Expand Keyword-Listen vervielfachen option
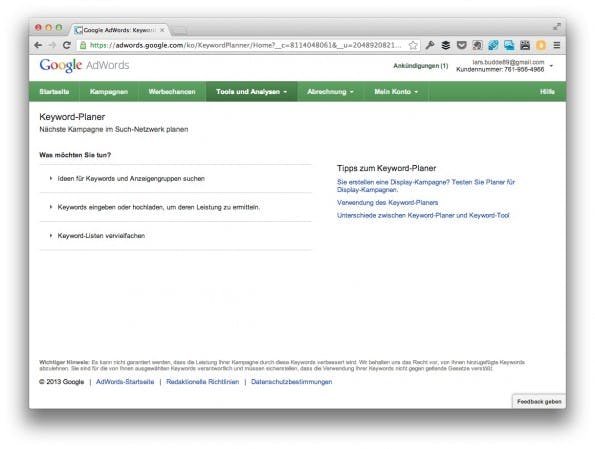The width and height of the screenshot is (595, 449). (98, 235)
